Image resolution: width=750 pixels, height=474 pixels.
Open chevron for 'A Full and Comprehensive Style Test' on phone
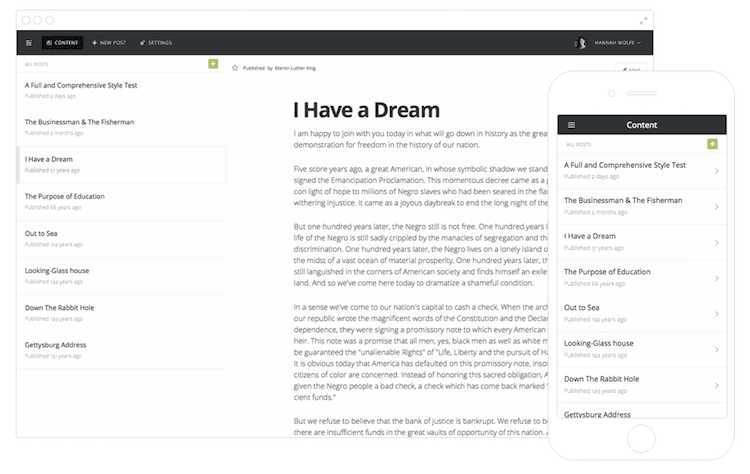coord(717,171)
